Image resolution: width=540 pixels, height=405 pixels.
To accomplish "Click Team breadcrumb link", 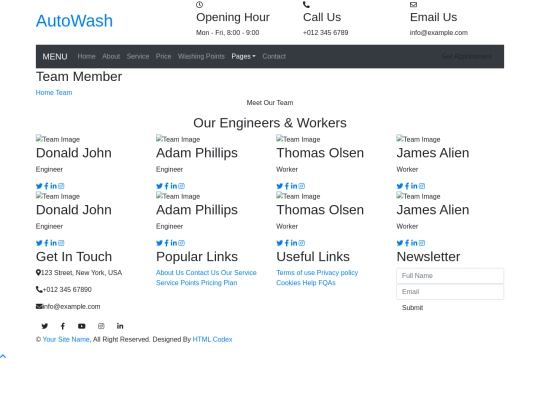I will coord(64,93).
